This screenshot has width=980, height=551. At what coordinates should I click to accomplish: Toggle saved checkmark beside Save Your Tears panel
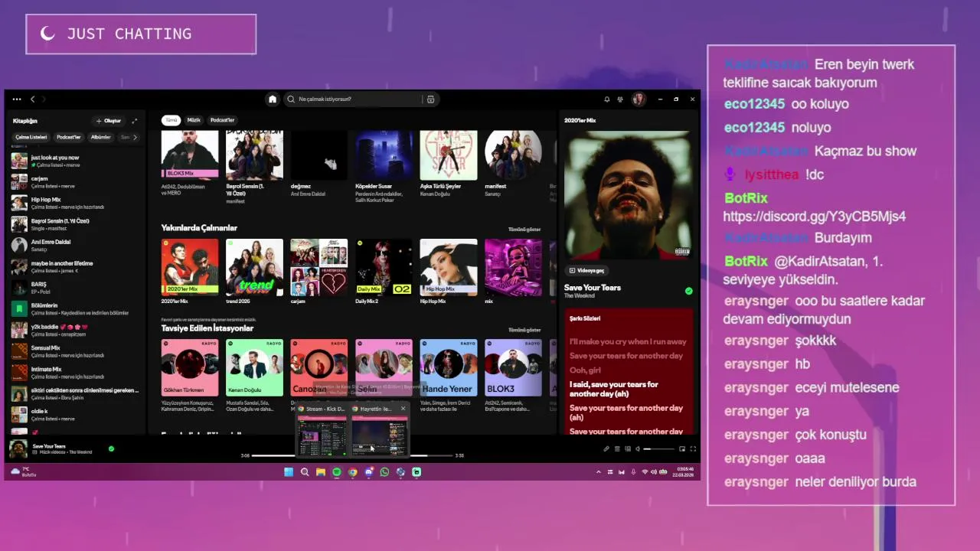click(x=688, y=291)
